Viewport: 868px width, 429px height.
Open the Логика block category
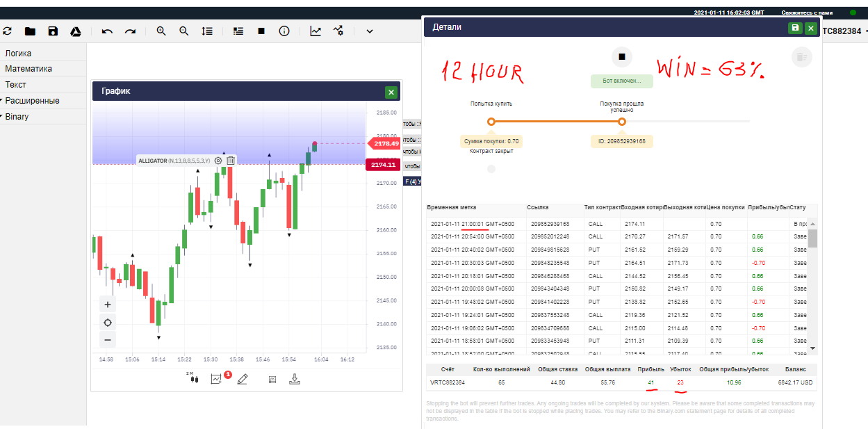(x=18, y=54)
